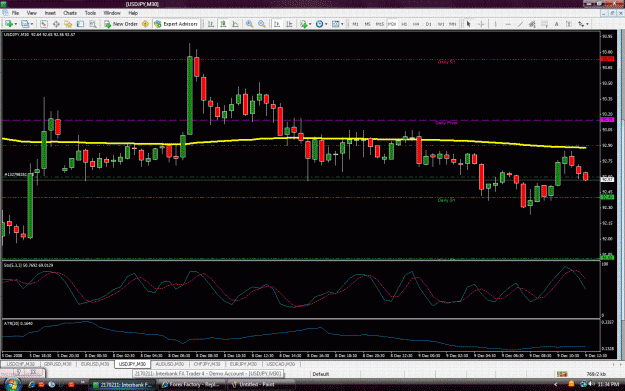Open the Tools menu

(90, 13)
